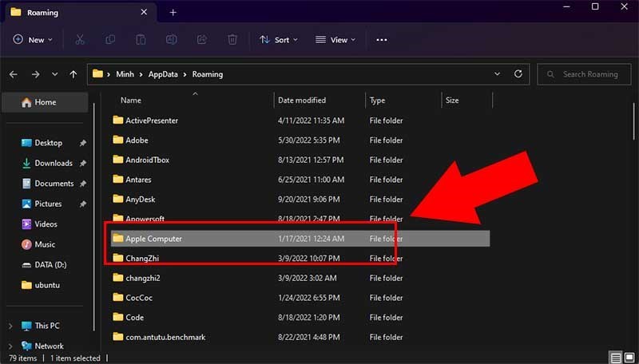Click the Search Roaming input box

589,74
